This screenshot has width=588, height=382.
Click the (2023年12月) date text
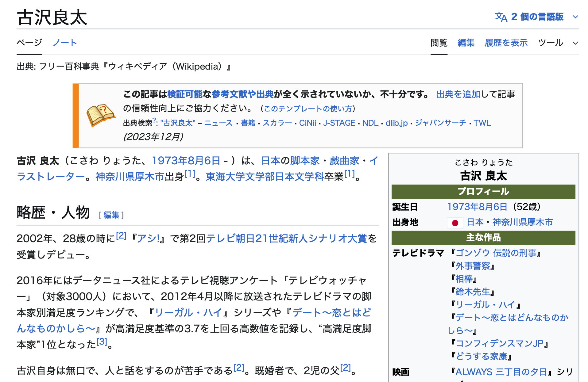[153, 137]
